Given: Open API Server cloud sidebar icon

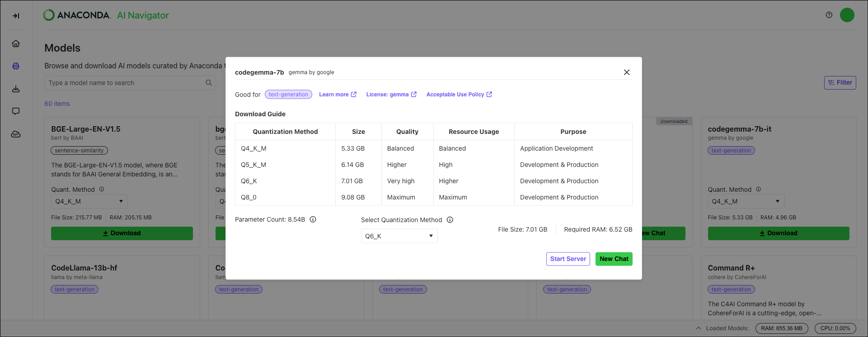Looking at the screenshot, I should tap(16, 134).
